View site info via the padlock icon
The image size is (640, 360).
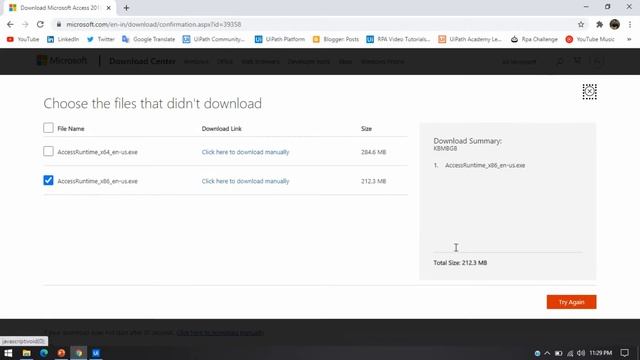coord(59,24)
